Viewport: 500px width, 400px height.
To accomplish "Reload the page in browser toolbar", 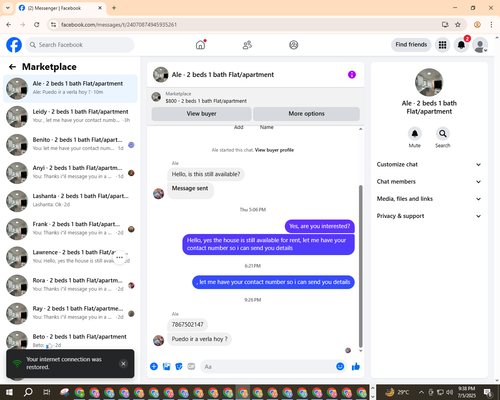I will click(x=37, y=25).
